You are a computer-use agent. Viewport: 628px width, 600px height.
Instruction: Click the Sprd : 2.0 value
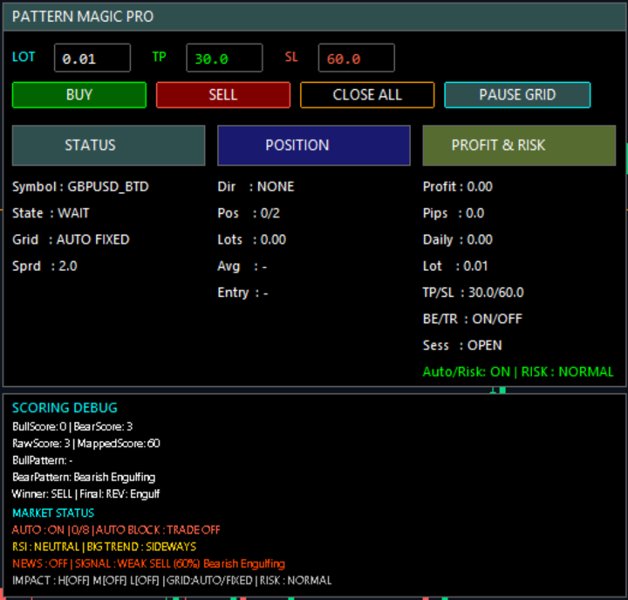click(x=44, y=266)
